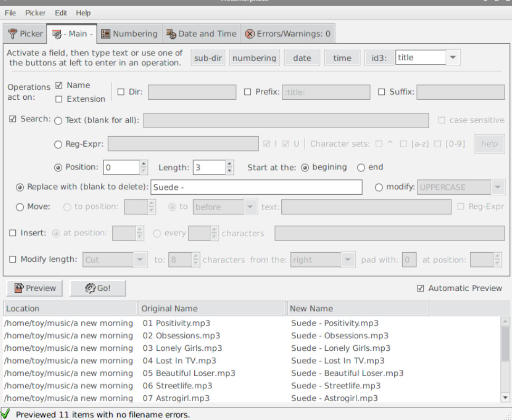Click the file list scrollbar down arrow

coord(505,397)
